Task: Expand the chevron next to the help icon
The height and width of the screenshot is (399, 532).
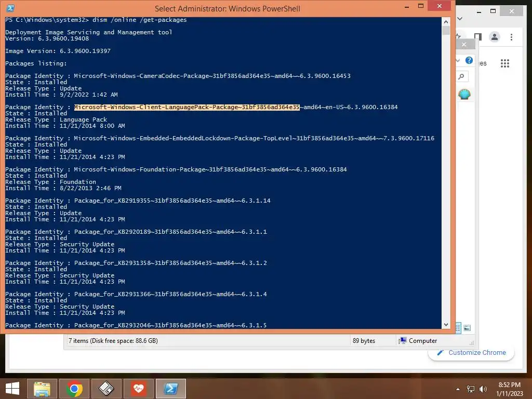Action: (x=458, y=61)
